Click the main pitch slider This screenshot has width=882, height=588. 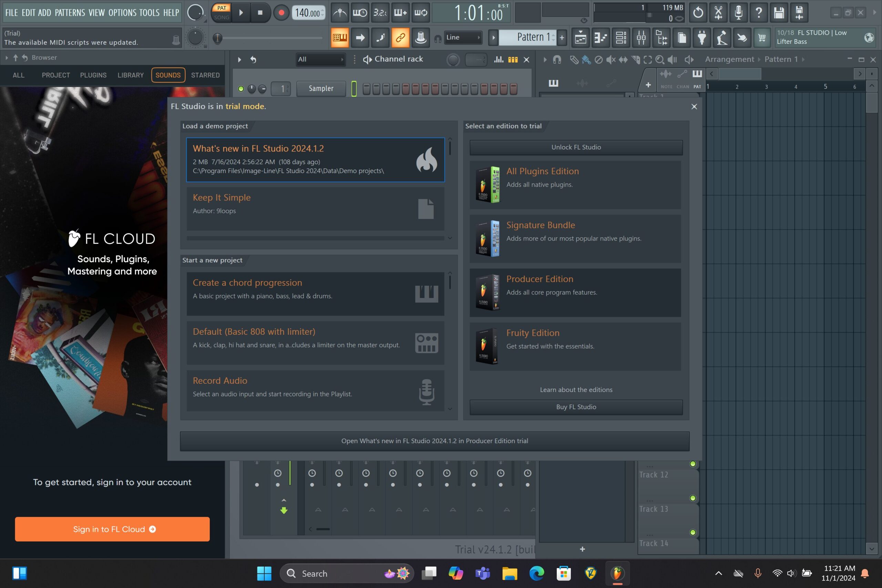pos(195,38)
